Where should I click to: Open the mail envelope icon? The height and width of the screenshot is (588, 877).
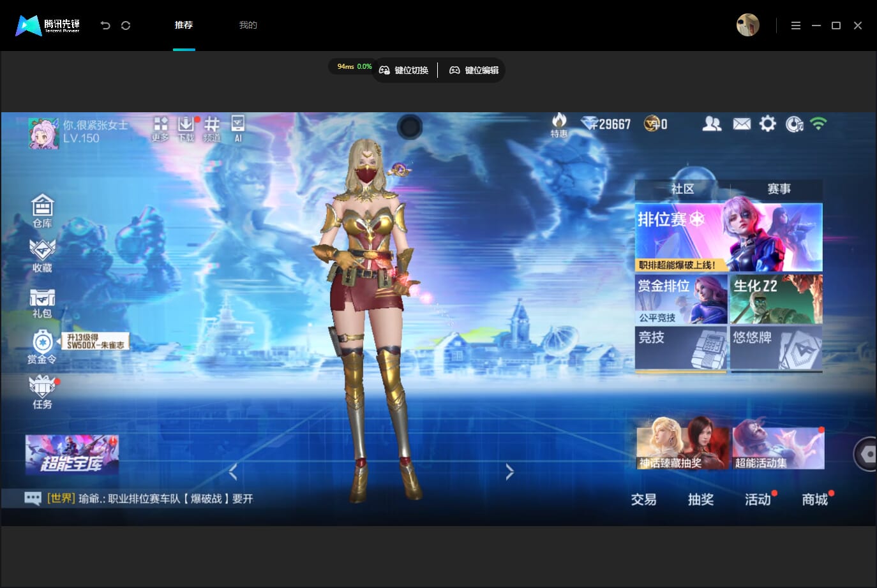coord(742,124)
